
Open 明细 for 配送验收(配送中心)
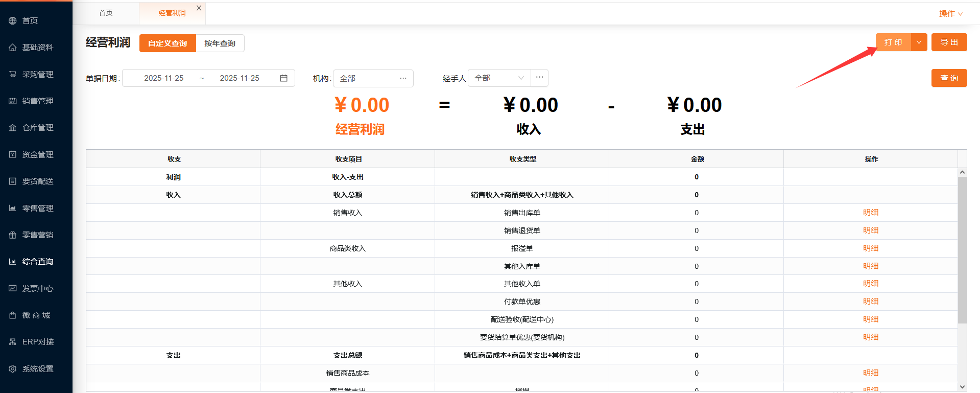871,319
